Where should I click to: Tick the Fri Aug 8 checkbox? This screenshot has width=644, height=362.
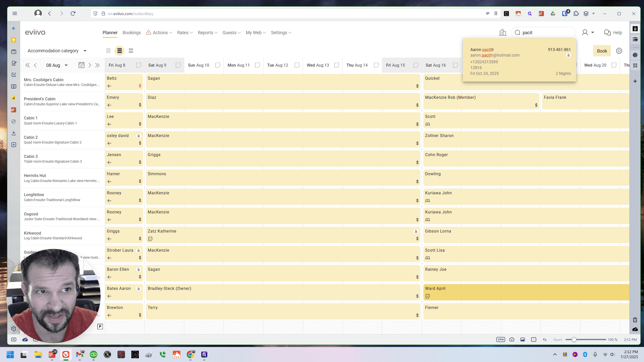[138, 65]
